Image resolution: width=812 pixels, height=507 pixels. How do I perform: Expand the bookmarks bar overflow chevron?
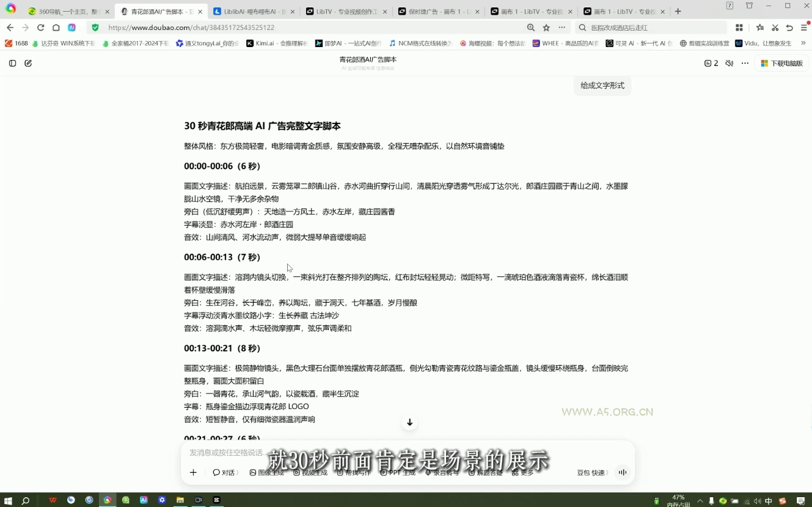(x=803, y=43)
